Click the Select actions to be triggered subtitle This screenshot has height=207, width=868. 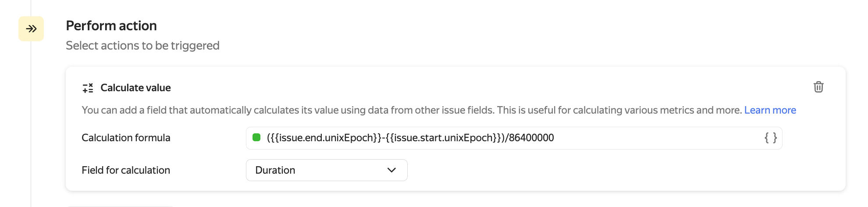142,46
